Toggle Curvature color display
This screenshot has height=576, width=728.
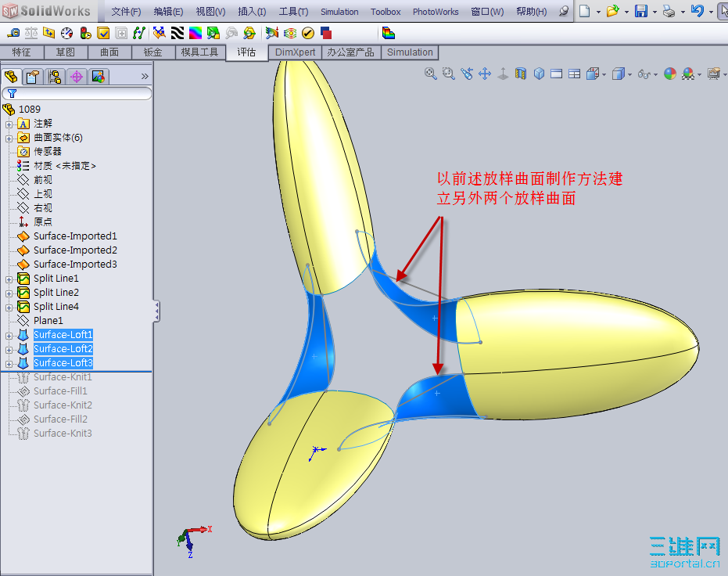click(x=195, y=33)
